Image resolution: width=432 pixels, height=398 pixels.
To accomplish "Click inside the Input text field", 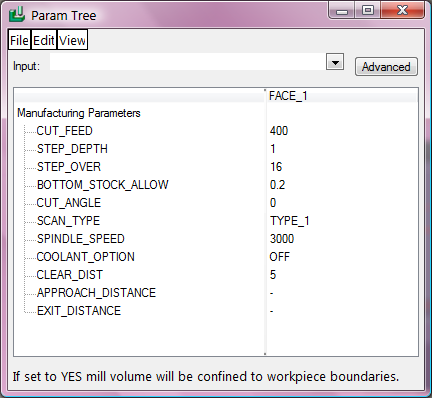I will click(x=188, y=62).
